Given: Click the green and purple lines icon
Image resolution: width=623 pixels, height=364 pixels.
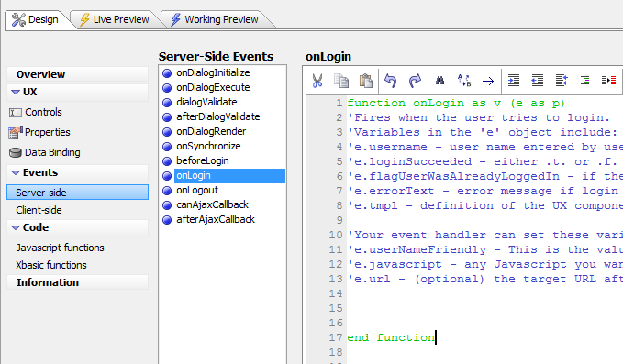Looking at the screenshot, I should coord(584,81).
